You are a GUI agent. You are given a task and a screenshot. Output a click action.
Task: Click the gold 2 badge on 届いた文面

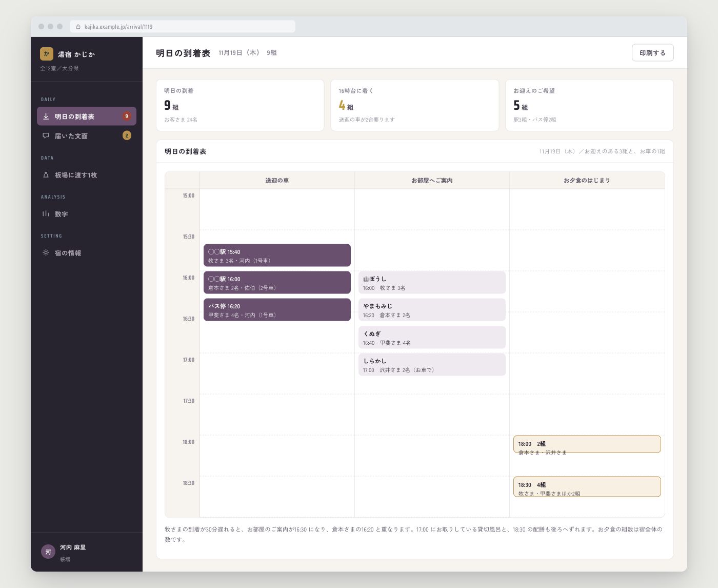click(x=127, y=135)
